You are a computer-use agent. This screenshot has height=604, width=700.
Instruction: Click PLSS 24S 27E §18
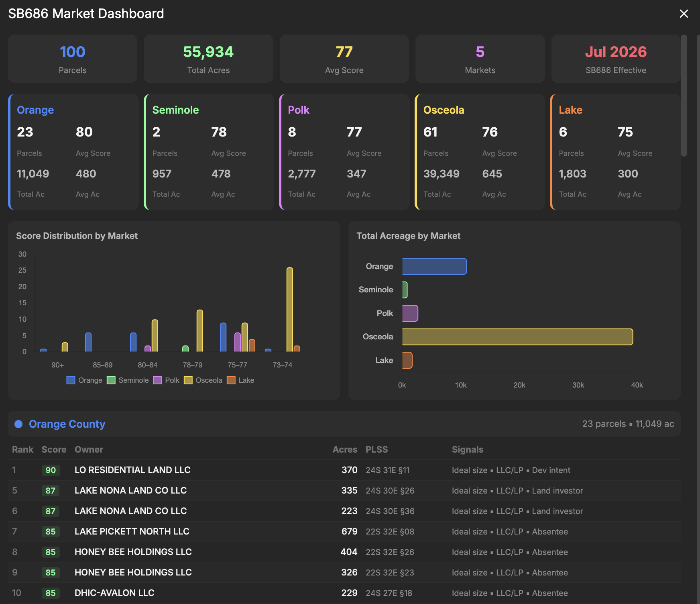(x=389, y=593)
